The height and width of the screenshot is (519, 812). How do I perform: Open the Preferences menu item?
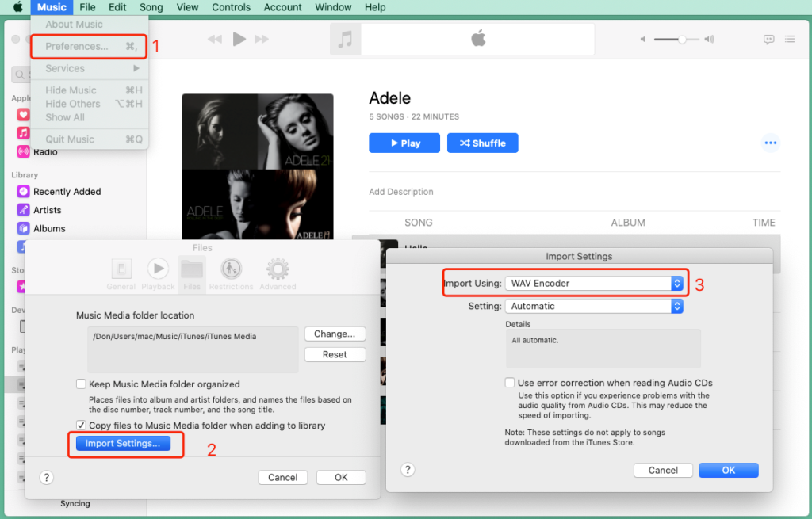[77, 47]
